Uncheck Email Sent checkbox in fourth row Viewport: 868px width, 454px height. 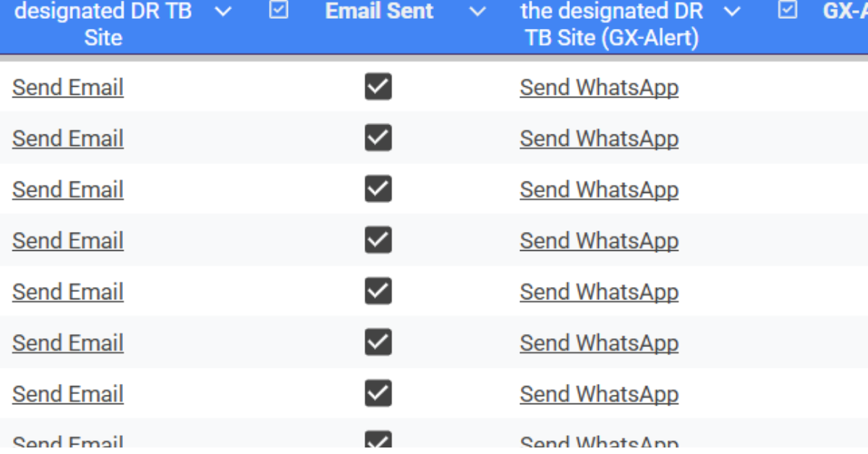(x=378, y=241)
